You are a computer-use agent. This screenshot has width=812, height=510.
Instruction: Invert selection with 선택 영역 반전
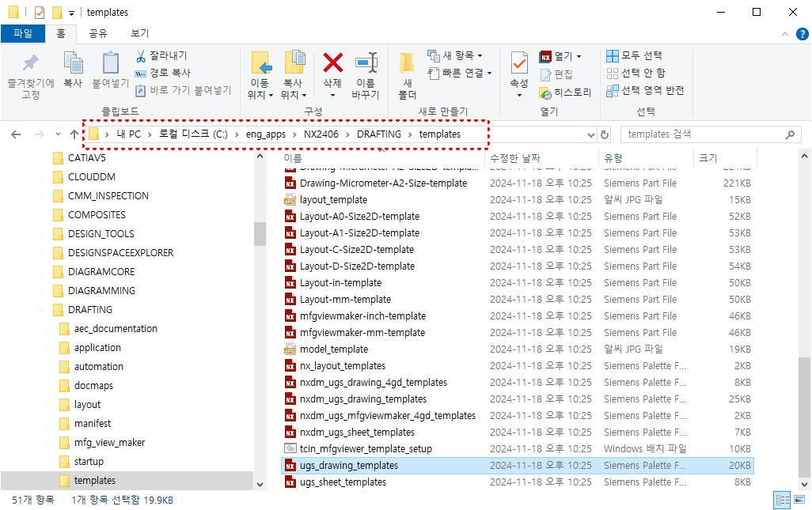tap(645, 90)
